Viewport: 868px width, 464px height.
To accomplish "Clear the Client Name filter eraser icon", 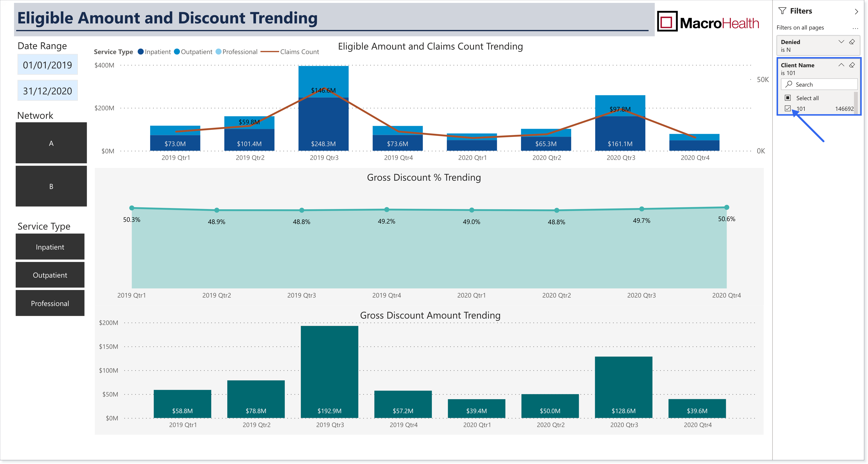I will click(x=852, y=65).
